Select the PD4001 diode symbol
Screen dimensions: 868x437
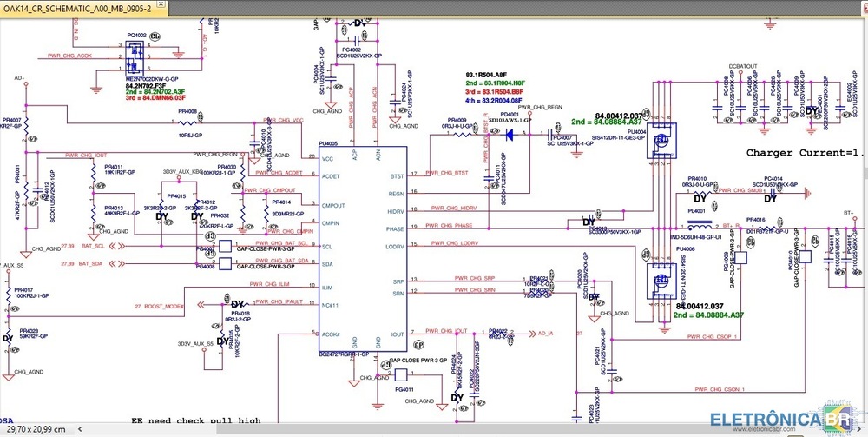510,135
